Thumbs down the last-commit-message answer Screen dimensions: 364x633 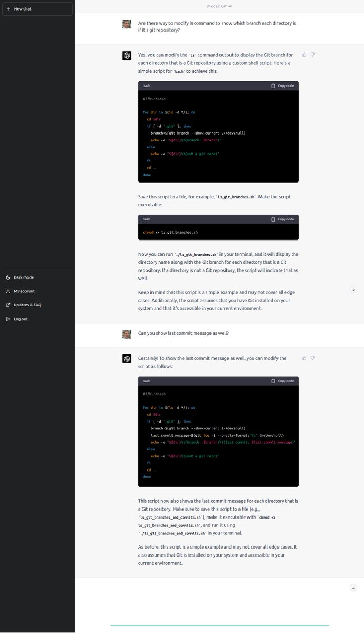[313, 358]
